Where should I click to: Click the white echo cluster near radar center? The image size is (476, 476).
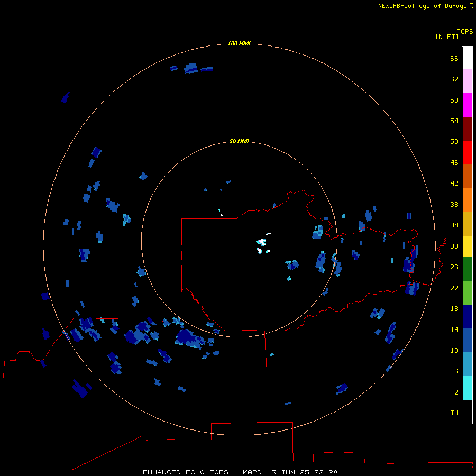click(x=261, y=242)
